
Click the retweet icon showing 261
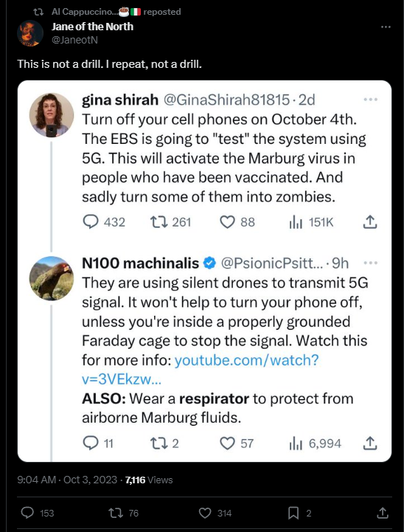[x=159, y=222]
